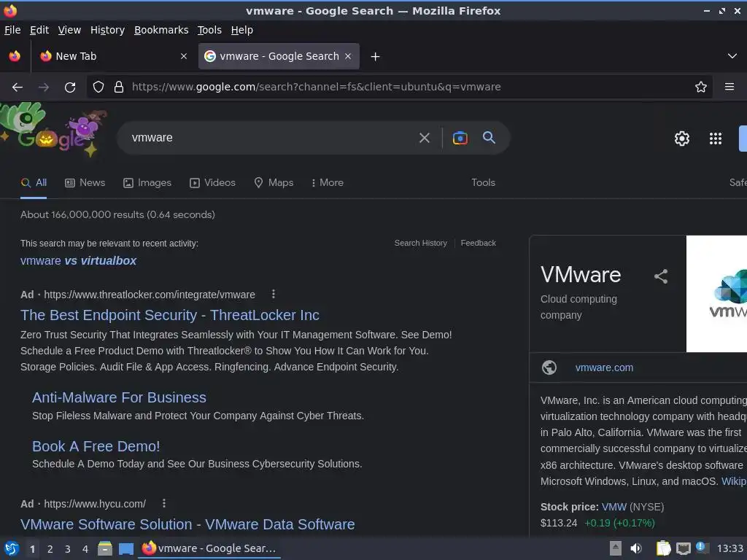List all tabs with the chevron

click(732, 56)
